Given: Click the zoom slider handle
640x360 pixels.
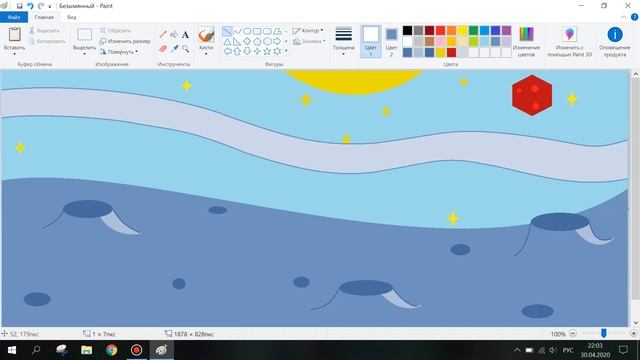Looking at the screenshot, I should click(x=604, y=333).
